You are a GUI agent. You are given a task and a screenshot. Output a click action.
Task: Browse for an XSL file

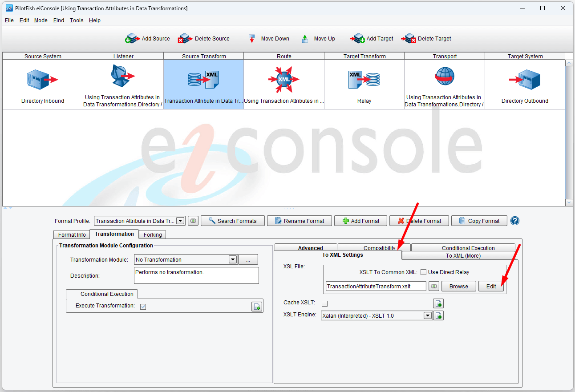pyautogui.click(x=459, y=286)
